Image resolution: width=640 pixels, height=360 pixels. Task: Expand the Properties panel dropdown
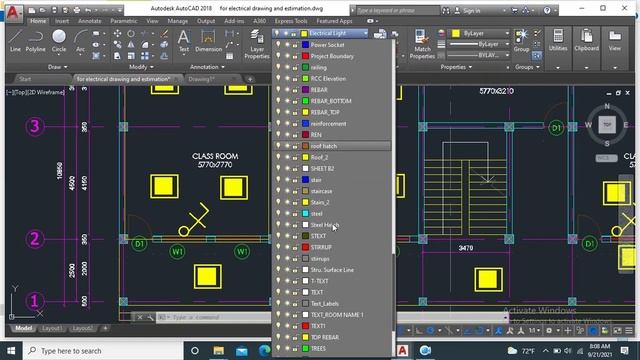pyautogui.click(x=456, y=67)
